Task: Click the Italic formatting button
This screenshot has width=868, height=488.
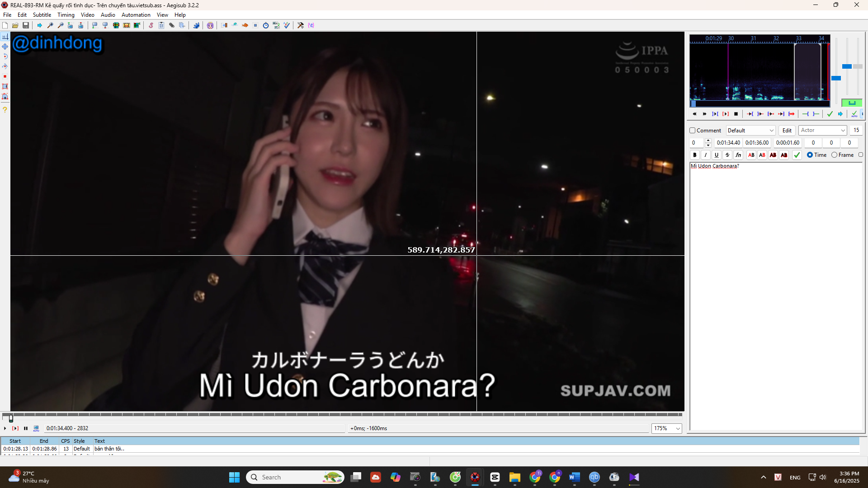Action: [706, 155]
